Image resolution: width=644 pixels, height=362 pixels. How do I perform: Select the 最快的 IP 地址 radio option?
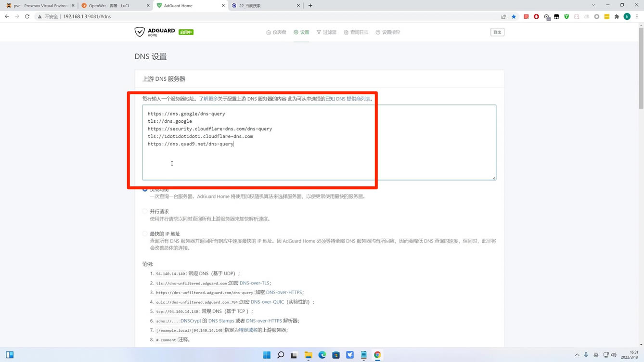(145, 234)
